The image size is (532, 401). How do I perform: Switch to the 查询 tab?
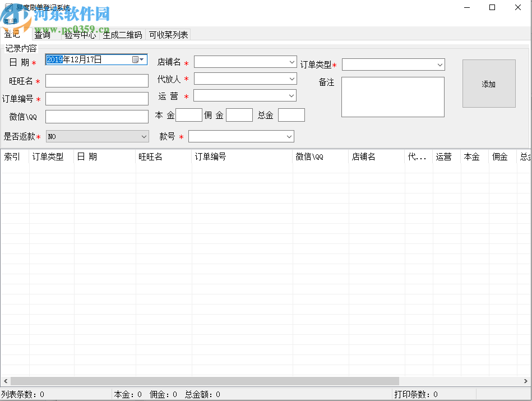click(x=43, y=35)
